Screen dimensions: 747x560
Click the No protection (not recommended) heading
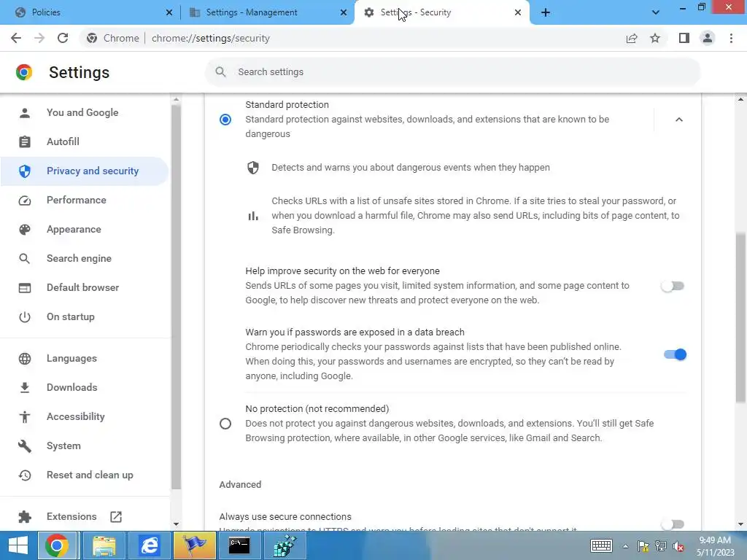[317, 408]
